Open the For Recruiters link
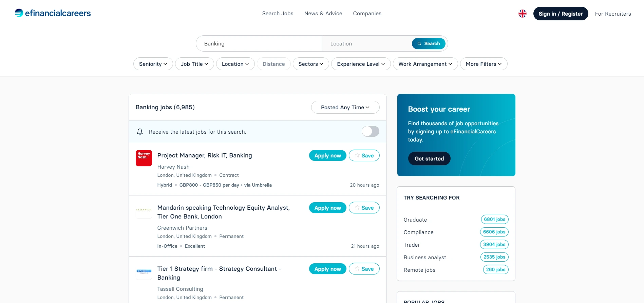 point(613,14)
